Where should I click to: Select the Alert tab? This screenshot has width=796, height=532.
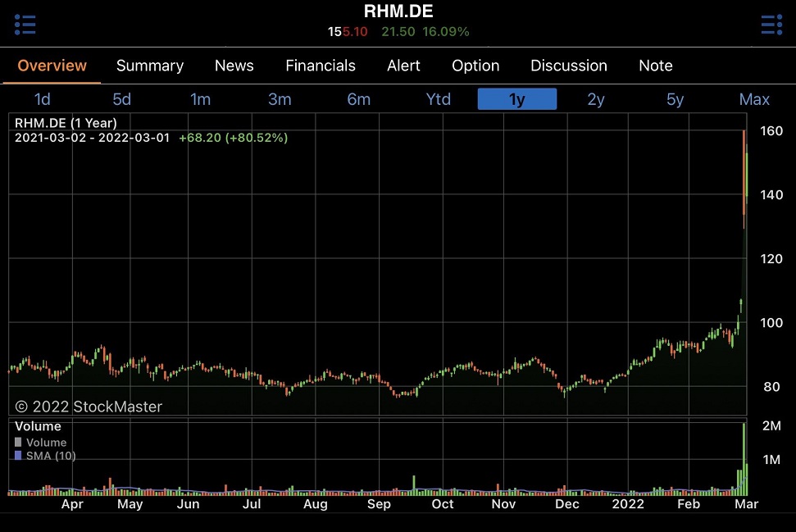coord(403,66)
